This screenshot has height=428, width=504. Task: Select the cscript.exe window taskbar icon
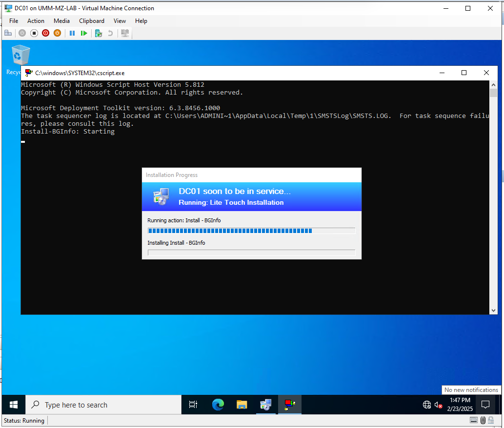[x=290, y=405]
